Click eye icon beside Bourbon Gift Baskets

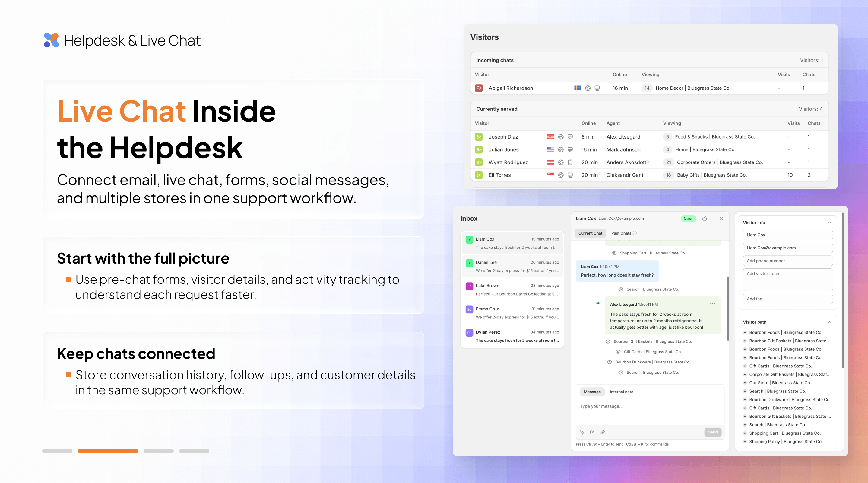click(608, 341)
